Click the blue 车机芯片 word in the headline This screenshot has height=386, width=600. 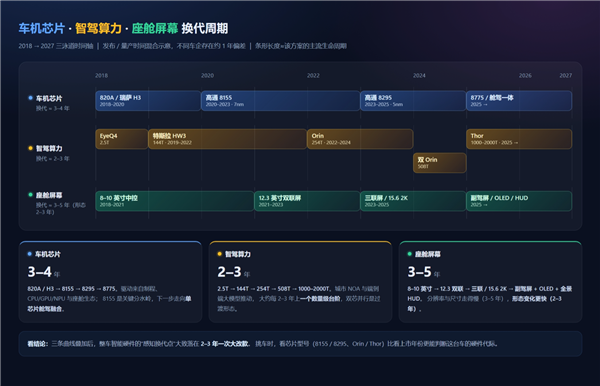tap(42, 28)
